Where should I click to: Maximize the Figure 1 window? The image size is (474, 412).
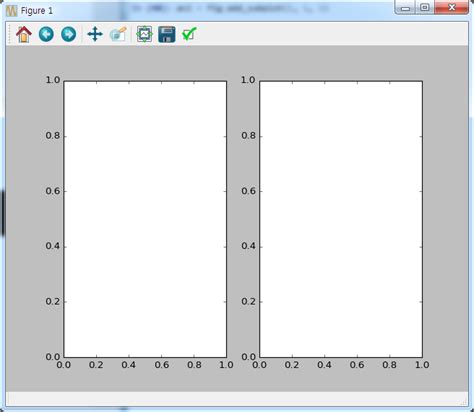pyautogui.click(x=425, y=7)
